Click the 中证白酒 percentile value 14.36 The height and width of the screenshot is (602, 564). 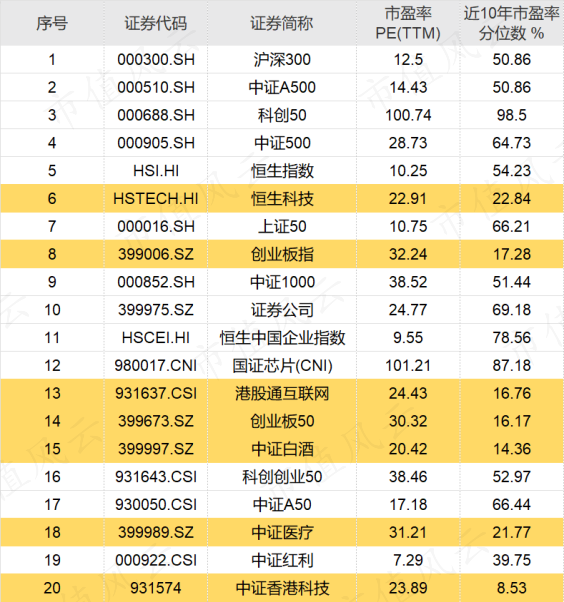tap(511, 449)
